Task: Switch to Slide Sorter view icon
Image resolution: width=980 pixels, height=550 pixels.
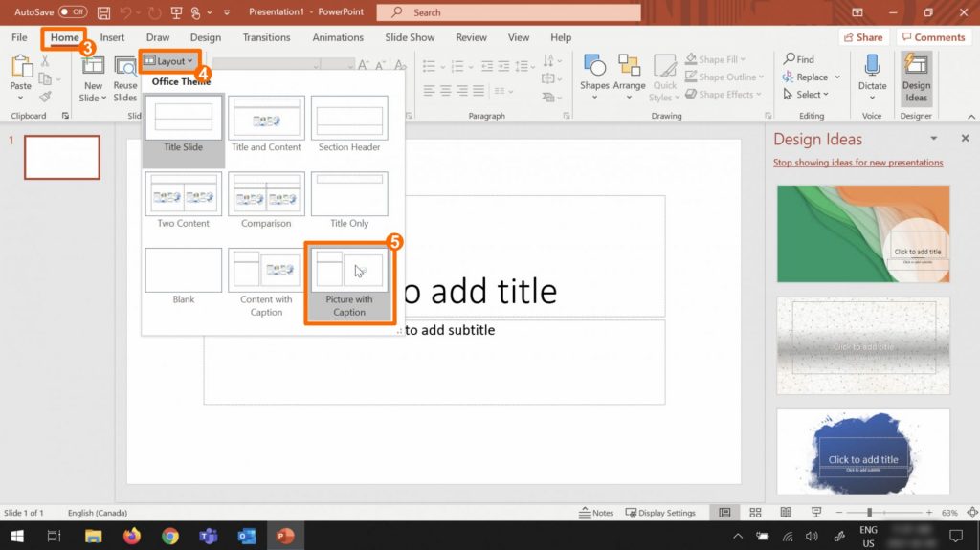Action: 755,513
